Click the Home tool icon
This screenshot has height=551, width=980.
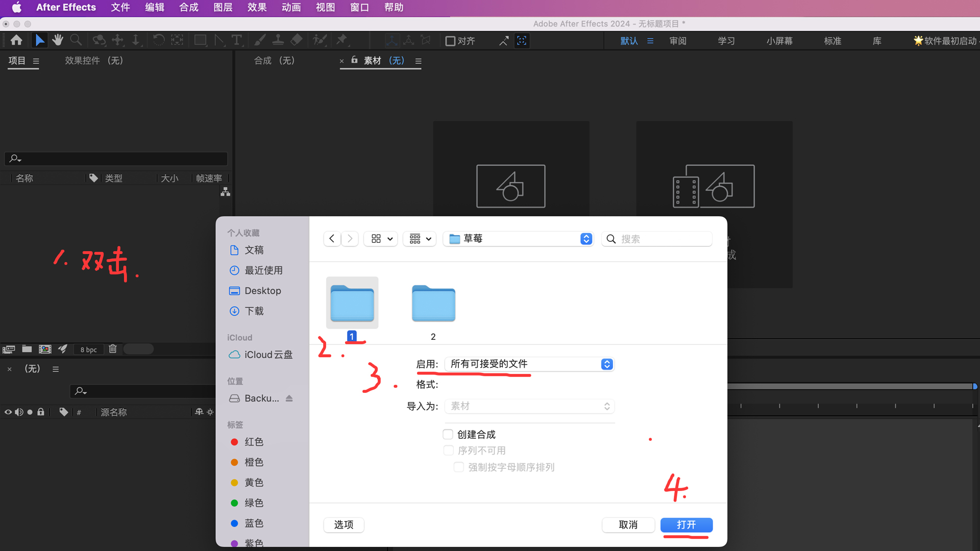16,40
